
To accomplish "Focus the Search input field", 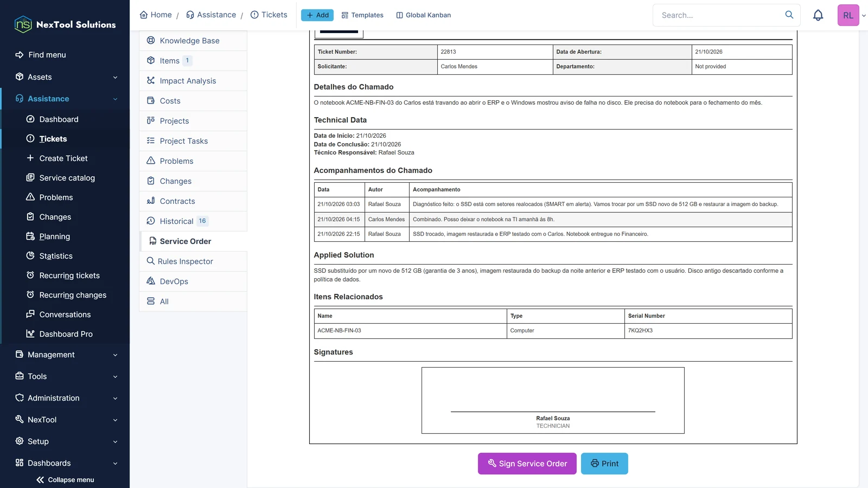I will click(719, 15).
